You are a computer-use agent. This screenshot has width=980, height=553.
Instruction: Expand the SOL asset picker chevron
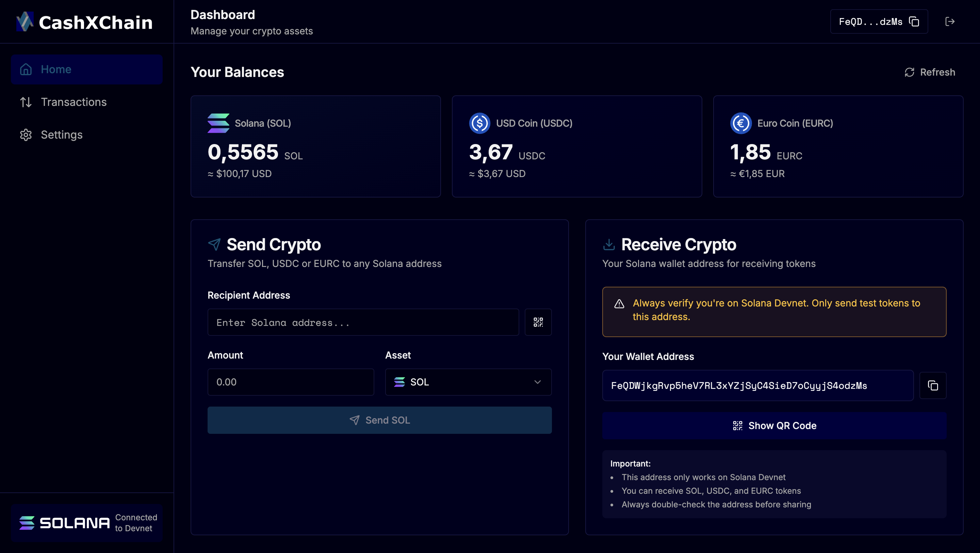(537, 382)
